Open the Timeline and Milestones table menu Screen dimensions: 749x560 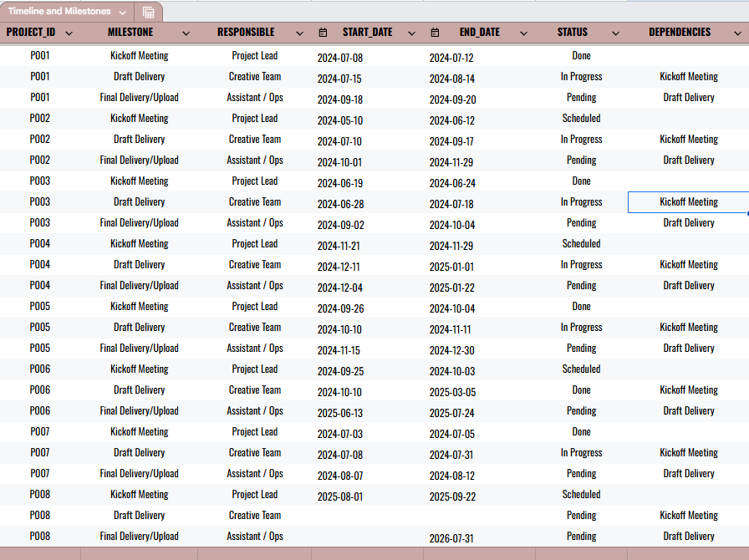tap(123, 13)
